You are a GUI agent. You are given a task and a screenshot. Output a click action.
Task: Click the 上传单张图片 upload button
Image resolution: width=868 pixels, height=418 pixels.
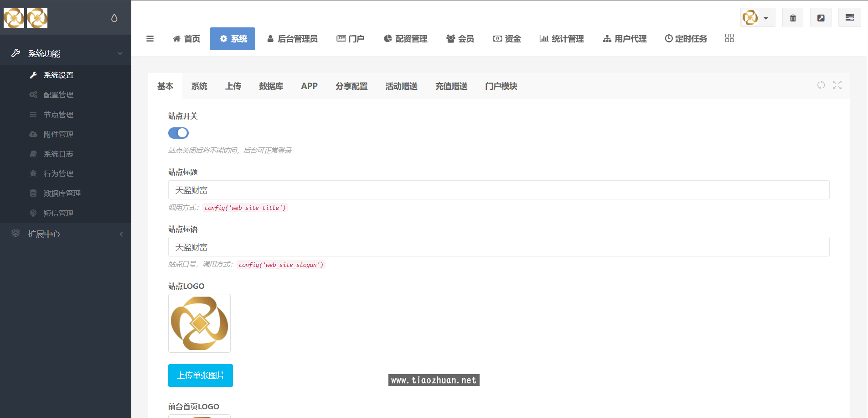tap(200, 375)
